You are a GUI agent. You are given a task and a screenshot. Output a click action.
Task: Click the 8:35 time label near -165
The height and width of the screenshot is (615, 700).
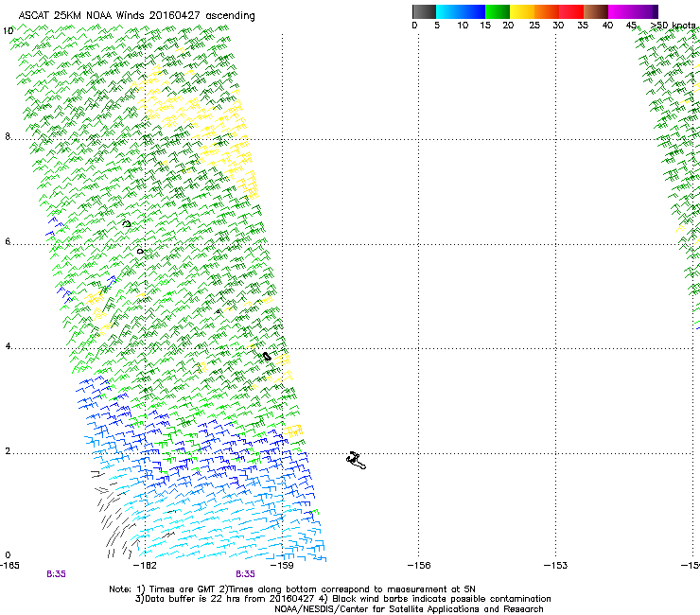56,574
